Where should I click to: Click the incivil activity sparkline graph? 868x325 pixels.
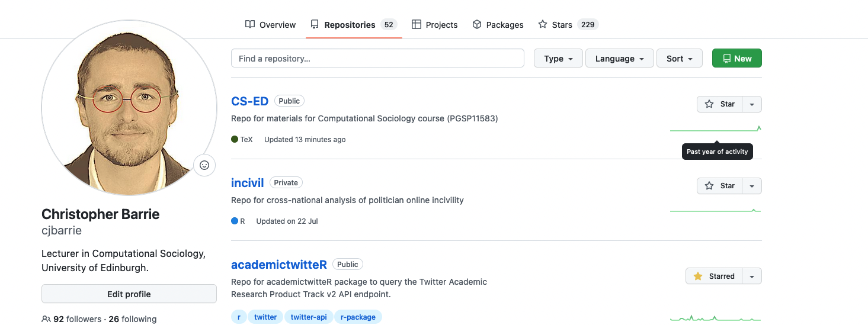tap(716, 210)
